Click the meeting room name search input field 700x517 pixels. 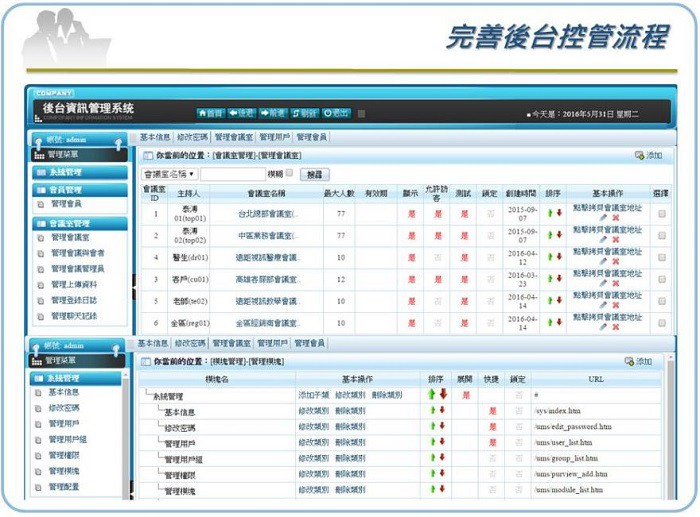point(238,174)
